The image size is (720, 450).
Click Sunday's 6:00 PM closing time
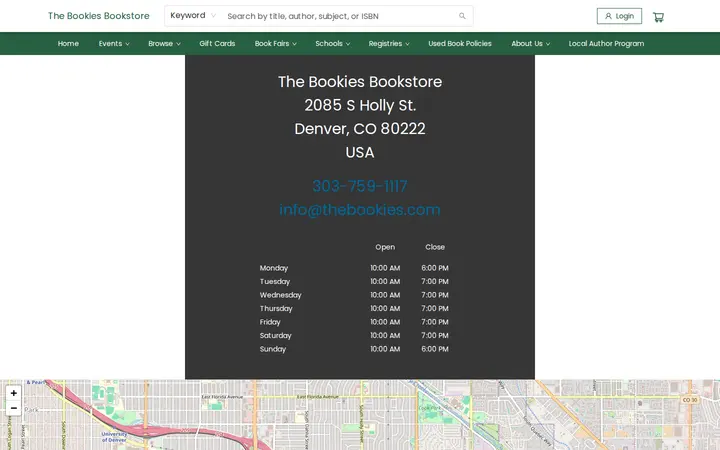point(435,349)
